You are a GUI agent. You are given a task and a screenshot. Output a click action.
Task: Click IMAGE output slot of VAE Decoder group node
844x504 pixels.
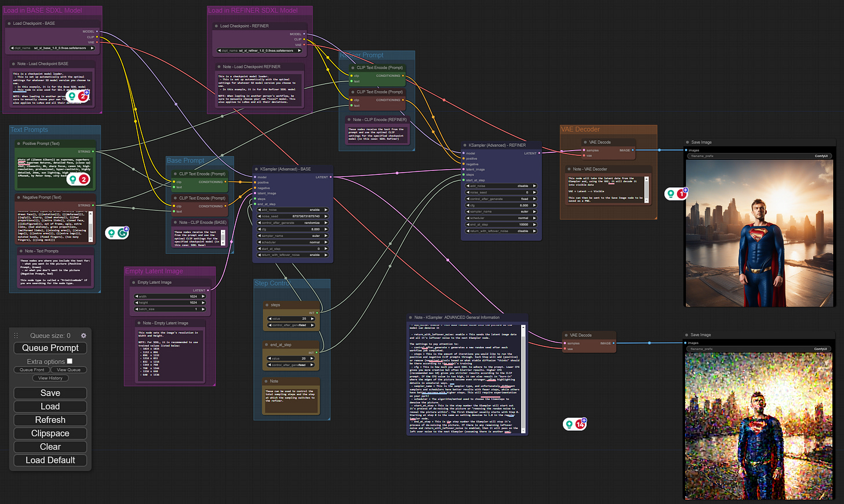pyautogui.click(x=632, y=150)
